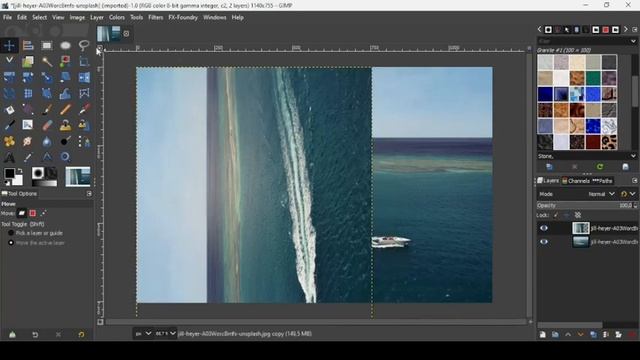Image resolution: width=640 pixels, height=360 pixels.
Task: Switch to the Channels tab
Action: point(576,181)
